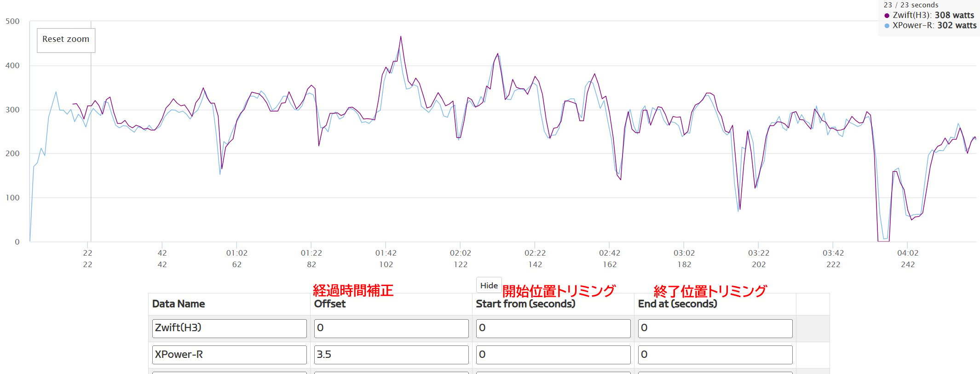Click the Offset field showing 3.5
The image size is (980, 374).
pyautogui.click(x=391, y=355)
